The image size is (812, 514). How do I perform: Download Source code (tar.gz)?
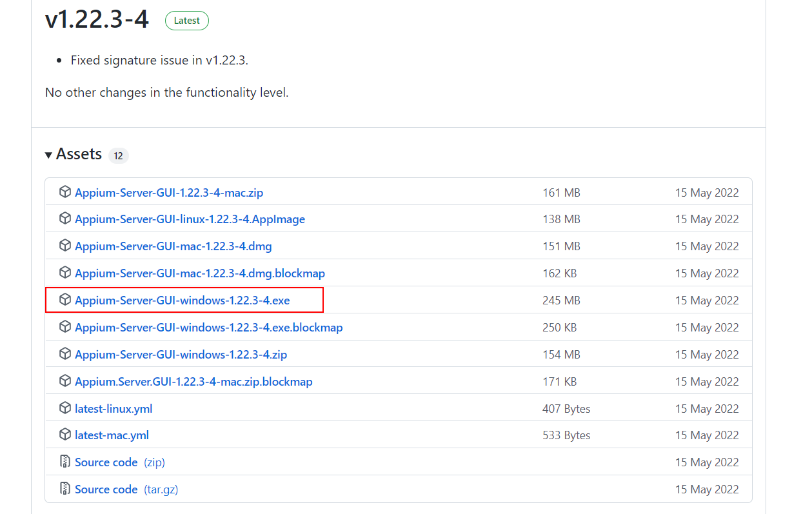[x=126, y=489]
